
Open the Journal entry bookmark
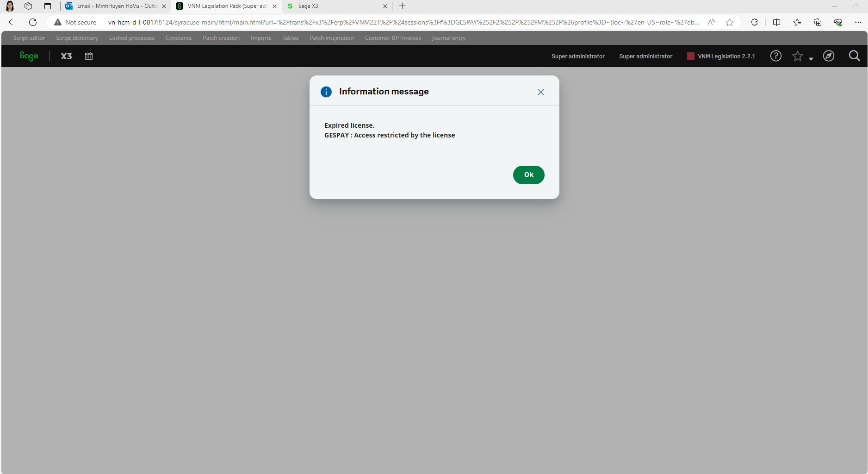(x=448, y=38)
